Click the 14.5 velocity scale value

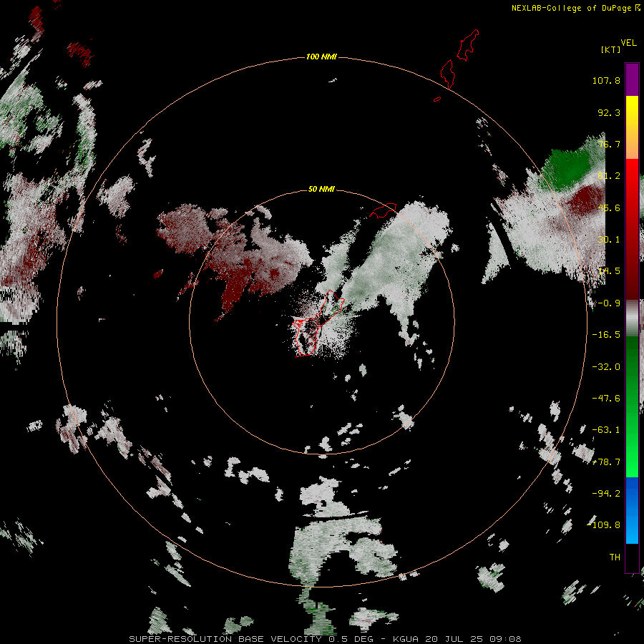[609, 271]
